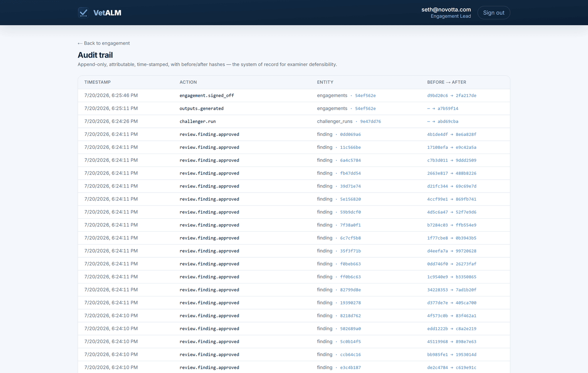Screen dimensions: 588x373
Task: Click hash pair d4eefa7a → 99720628
Action: 451,251
